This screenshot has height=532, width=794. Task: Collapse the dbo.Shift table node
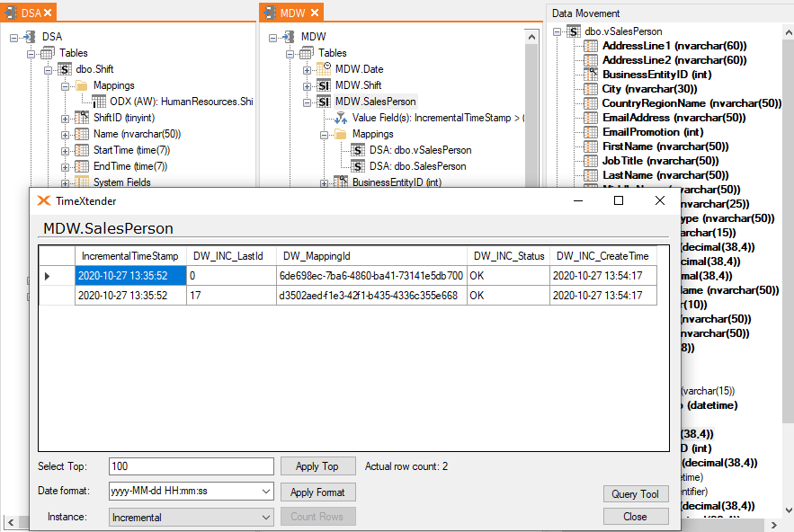(x=48, y=70)
